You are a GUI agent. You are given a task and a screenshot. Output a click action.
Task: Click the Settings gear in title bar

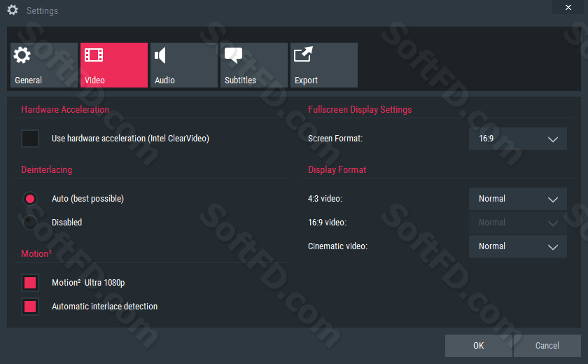[13, 10]
